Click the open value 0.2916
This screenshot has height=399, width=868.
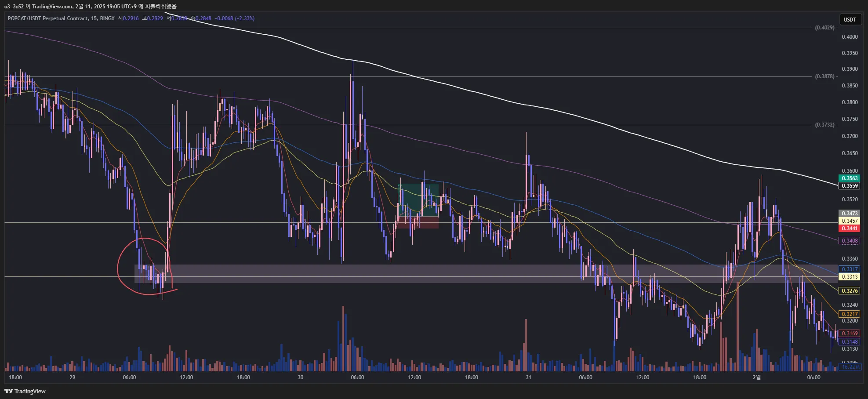[x=131, y=18]
